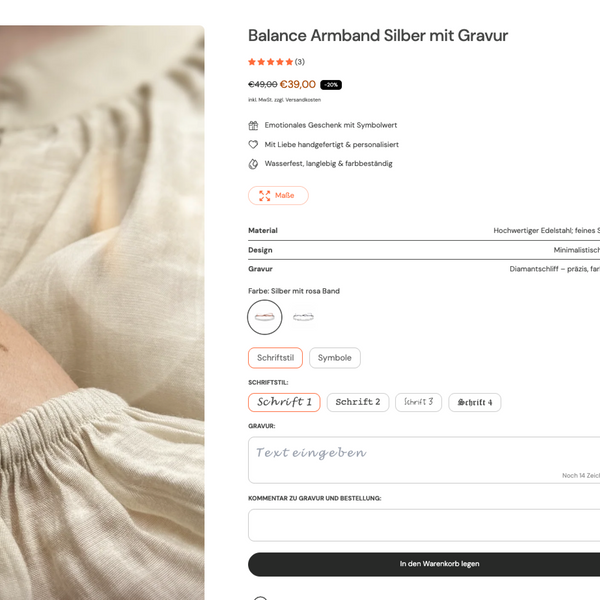Click the Gravur text input field
This screenshot has height=600, width=600.
tap(420, 457)
